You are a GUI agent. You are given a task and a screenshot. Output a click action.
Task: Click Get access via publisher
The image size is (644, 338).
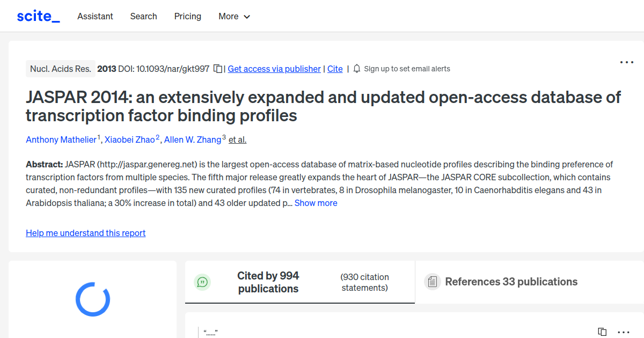[x=274, y=69]
